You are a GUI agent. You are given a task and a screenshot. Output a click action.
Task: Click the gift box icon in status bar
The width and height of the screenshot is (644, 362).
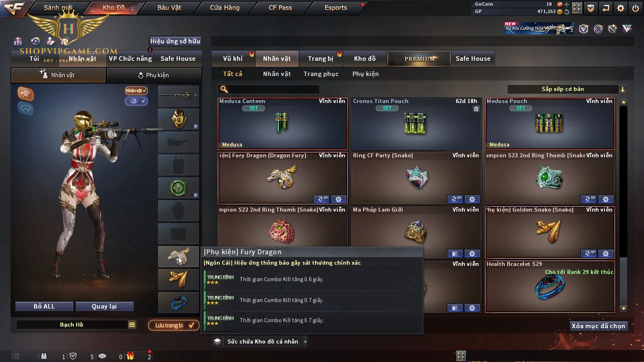click(130, 356)
